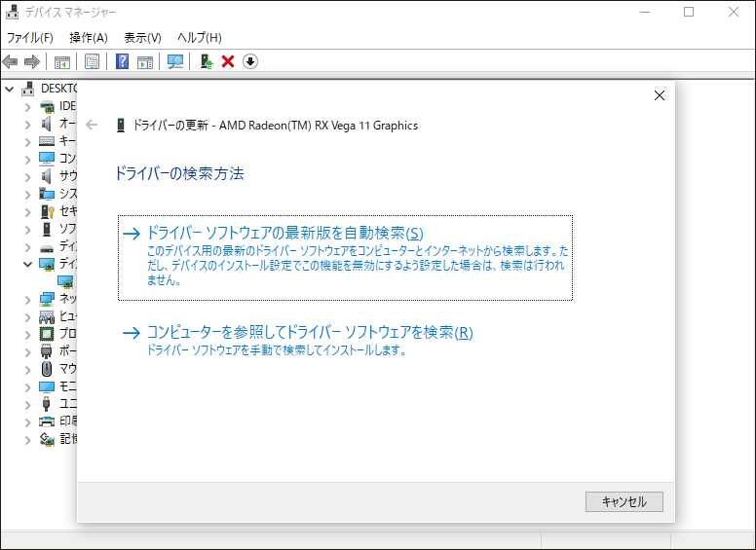756x550 pixels.
Task: Click the Back arrow in Device Manager toolbar
Action: pyautogui.click(x=10, y=61)
